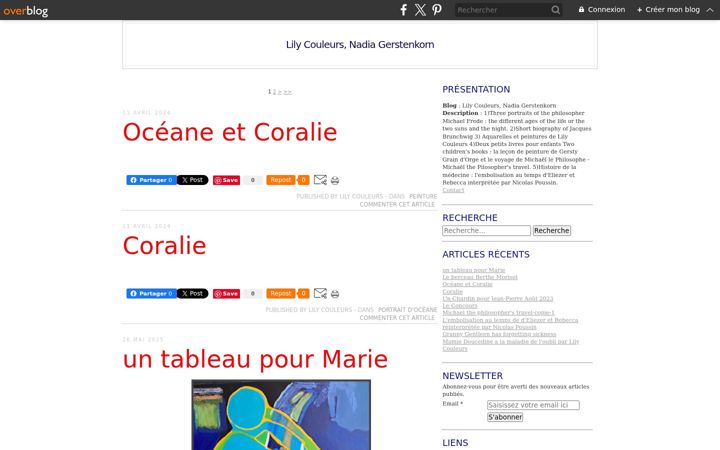720x450 pixels.
Task: Open recent article Mamie Doucedine
Action: [511, 345]
